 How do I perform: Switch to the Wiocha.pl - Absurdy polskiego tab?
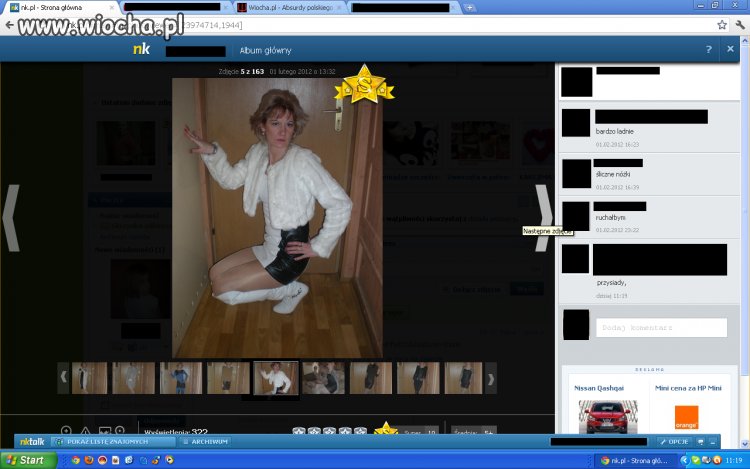tap(290, 8)
